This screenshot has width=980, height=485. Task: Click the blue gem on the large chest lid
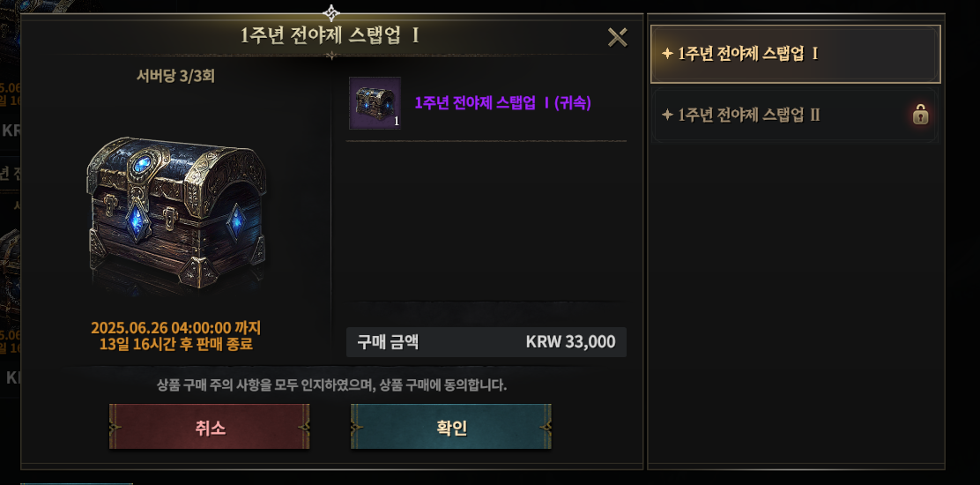(143, 164)
